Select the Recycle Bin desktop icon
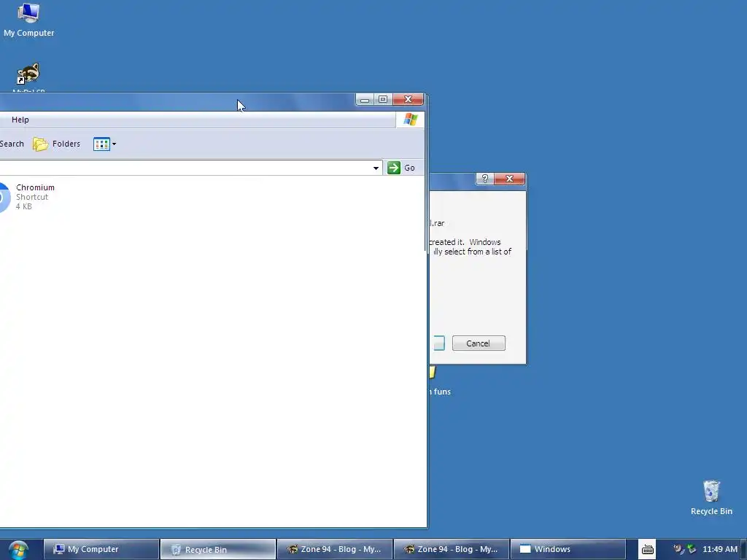This screenshot has width=747, height=560. (x=711, y=497)
